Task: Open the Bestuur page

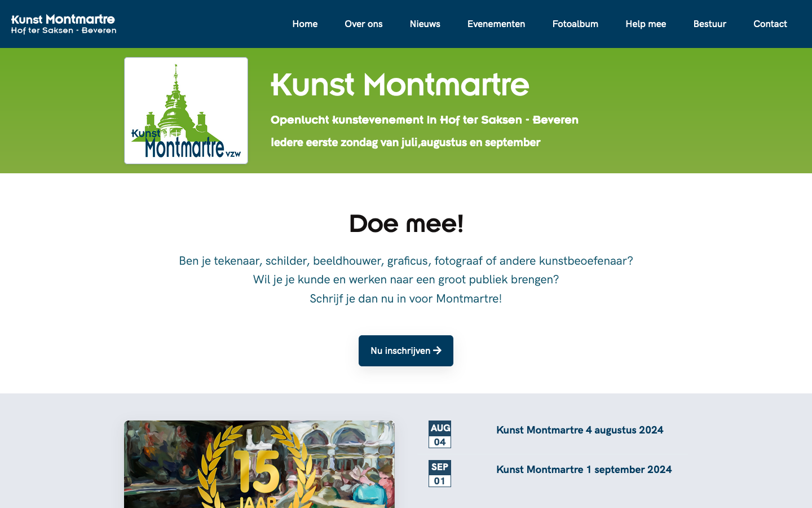Action: (x=709, y=24)
